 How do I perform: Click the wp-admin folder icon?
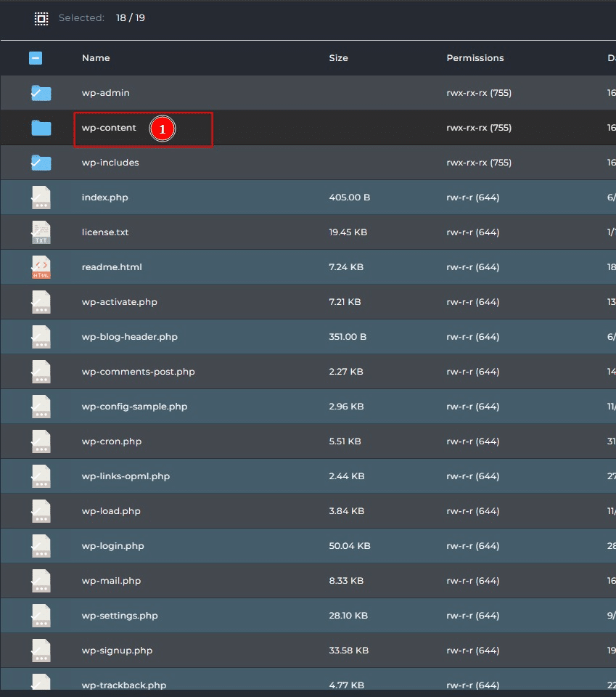coord(41,93)
